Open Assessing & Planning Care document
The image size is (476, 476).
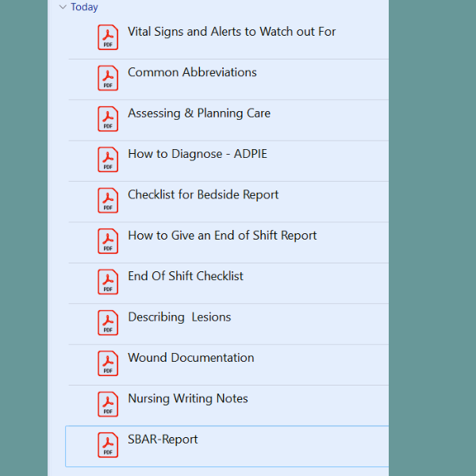tap(199, 113)
